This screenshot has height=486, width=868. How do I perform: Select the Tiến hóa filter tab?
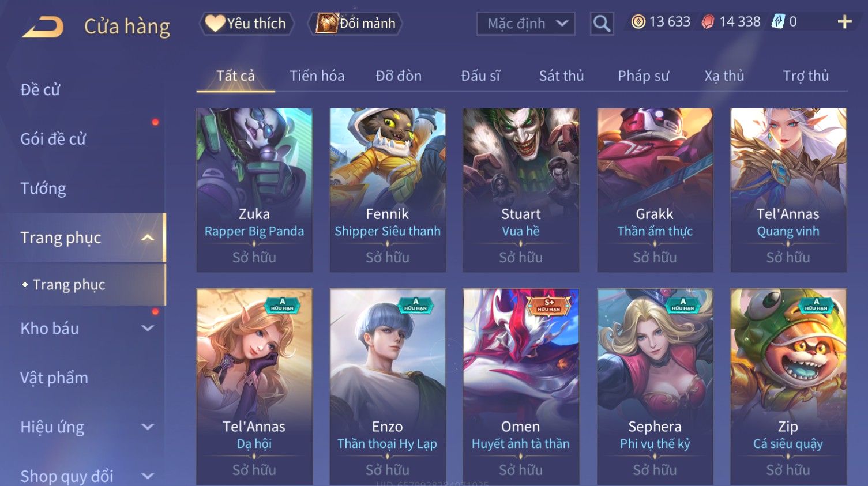[317, 76]
